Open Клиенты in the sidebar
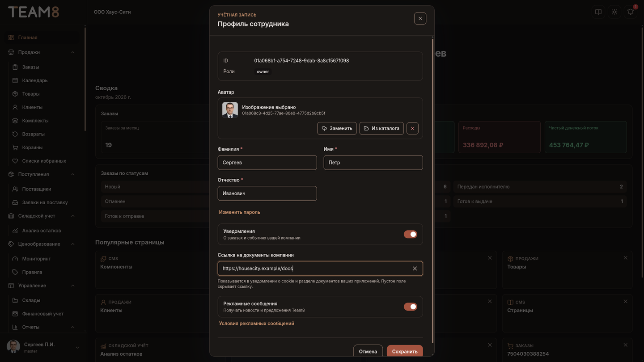 (x=32, y=107)
